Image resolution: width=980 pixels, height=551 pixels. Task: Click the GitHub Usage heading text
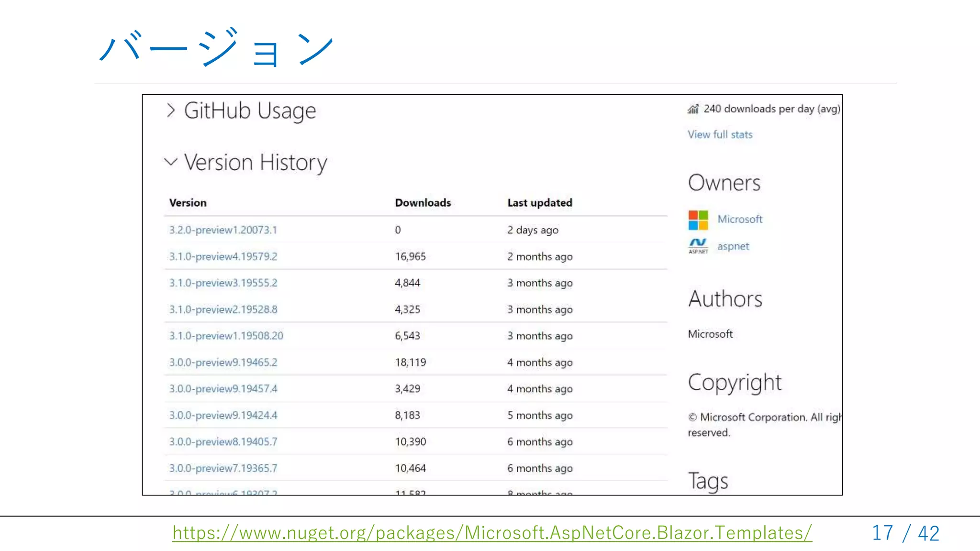pyautogui.click(x=250, y=110)
